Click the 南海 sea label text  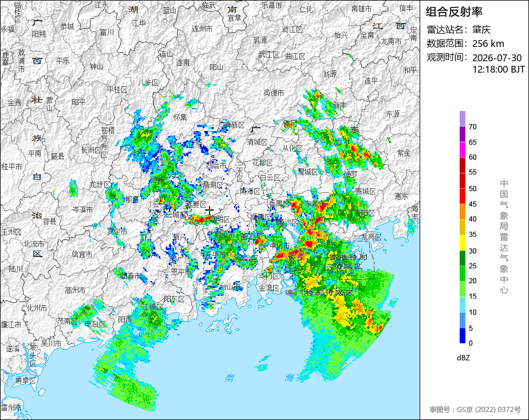coord(259,378)
